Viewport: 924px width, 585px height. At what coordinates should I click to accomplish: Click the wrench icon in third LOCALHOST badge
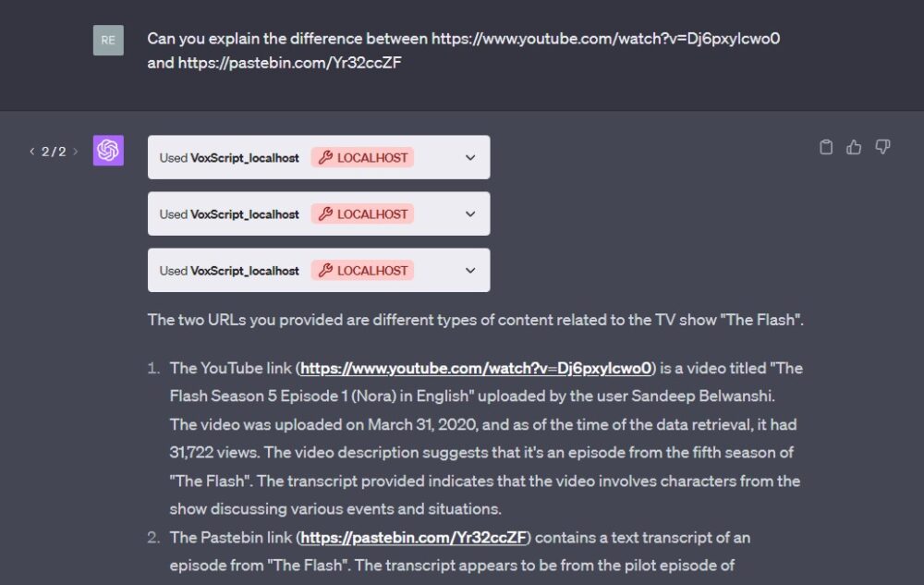pyautogui.click(x=326, y=271)
